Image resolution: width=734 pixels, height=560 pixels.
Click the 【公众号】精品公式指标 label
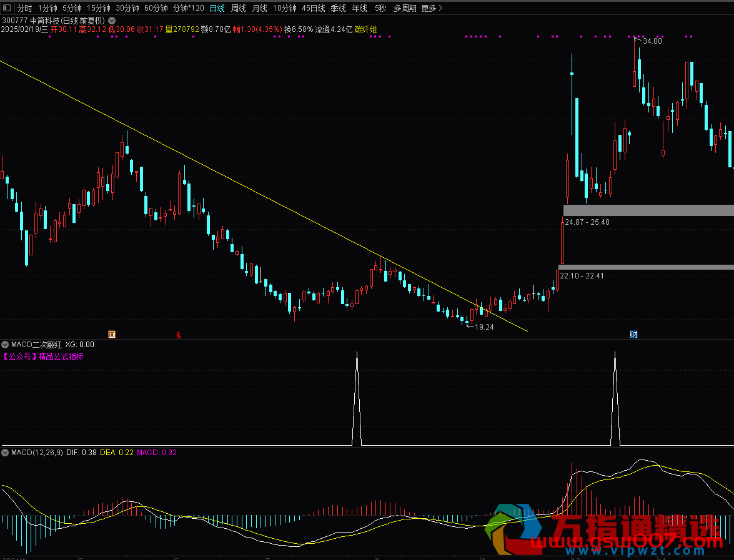42,356
